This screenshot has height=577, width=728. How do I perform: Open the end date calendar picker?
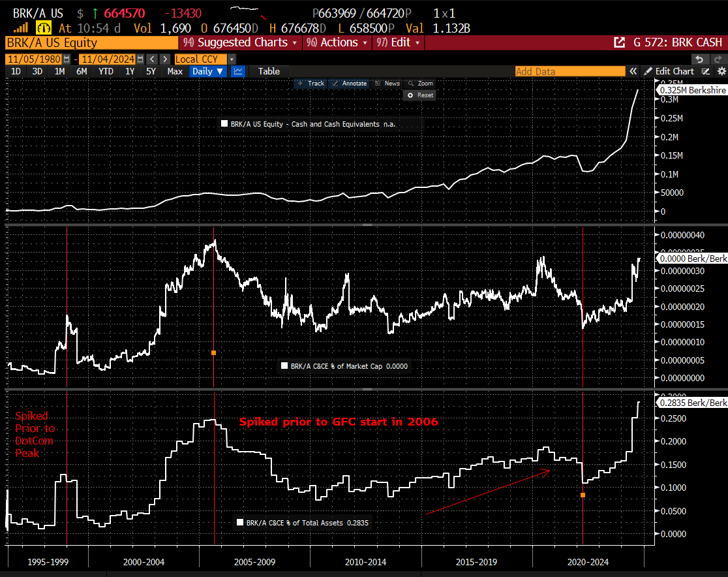tap(140, 59)
